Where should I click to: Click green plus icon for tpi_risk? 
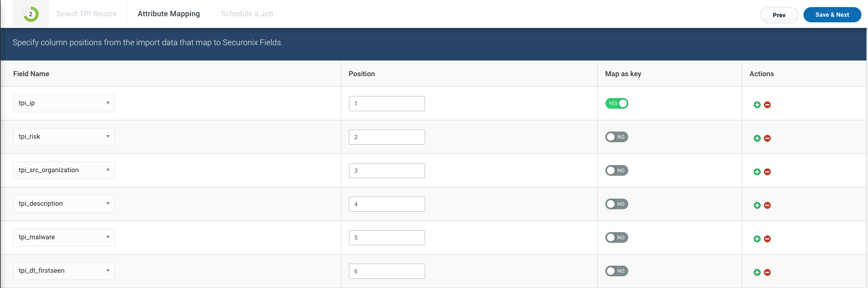coord(757,138)
